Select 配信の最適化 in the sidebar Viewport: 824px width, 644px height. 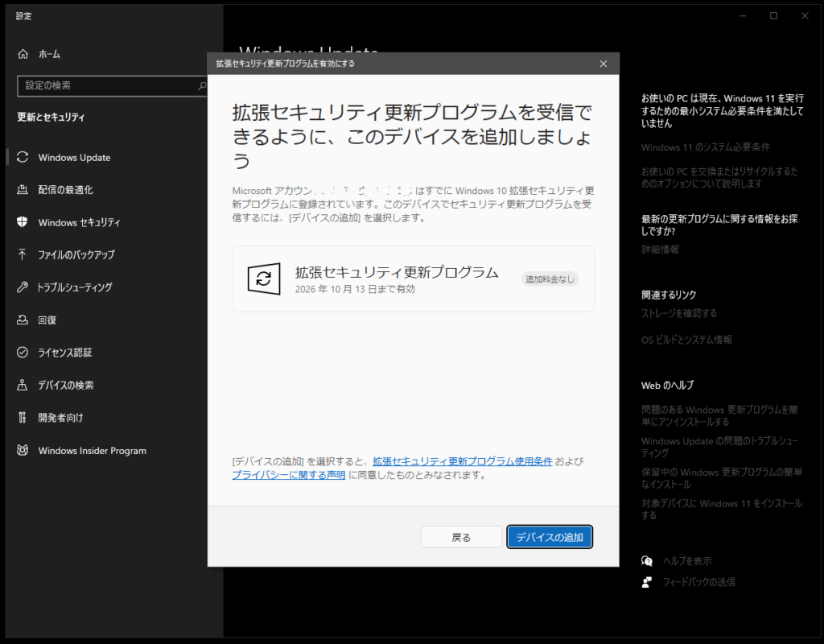coord(65,190)
